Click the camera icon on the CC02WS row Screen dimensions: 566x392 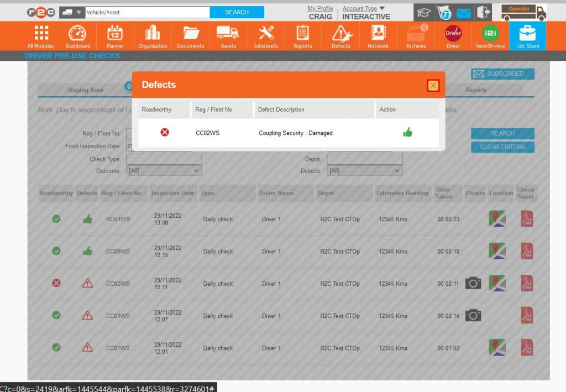point(474,283)
